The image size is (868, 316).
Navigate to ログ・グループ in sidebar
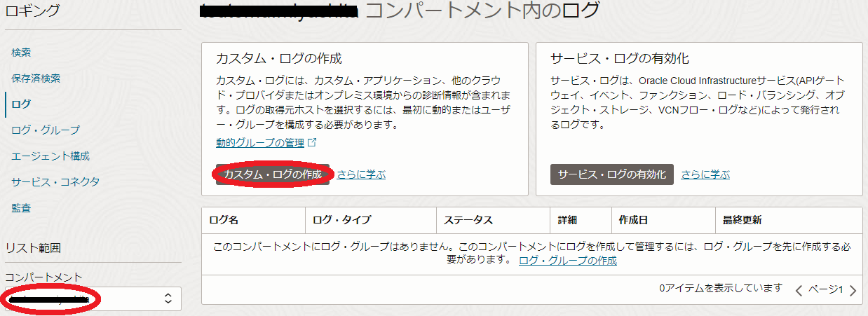click(x=46, y=130)
